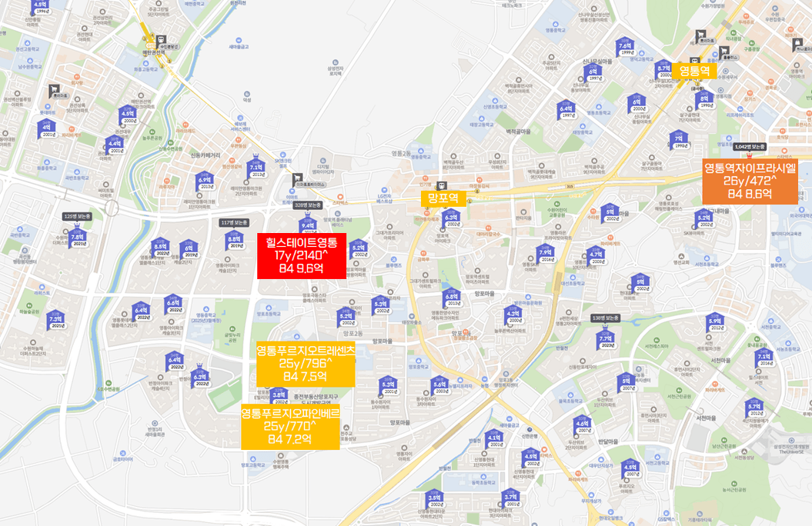
Task: Open the 7.1억 2016년 price marker
Action: pos(764,358)
